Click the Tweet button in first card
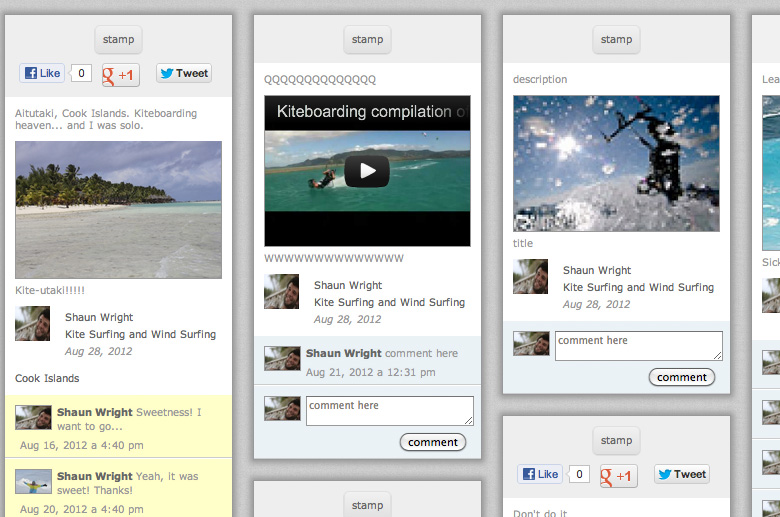Screen dimensions: 780x517 click(183, 73)
